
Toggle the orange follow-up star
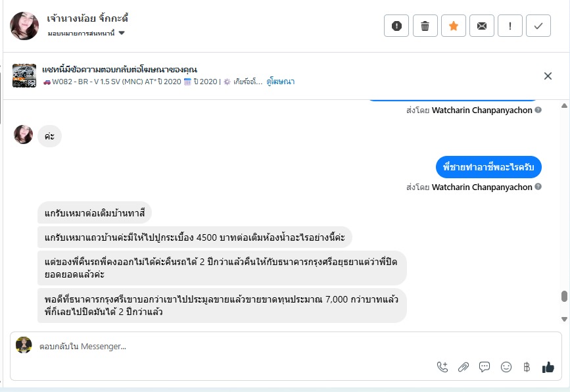click(453, 26)
